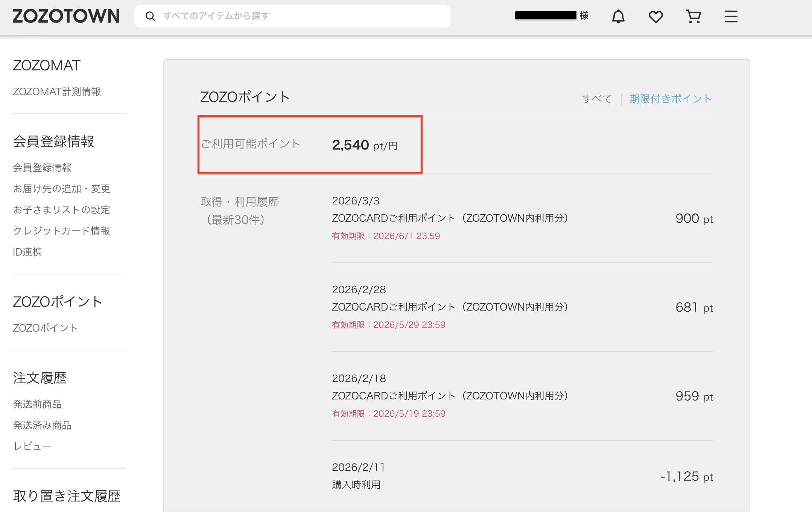Switch to 期限付きポイント tab
The image size is (812, 512).
(x=670, y=99)
